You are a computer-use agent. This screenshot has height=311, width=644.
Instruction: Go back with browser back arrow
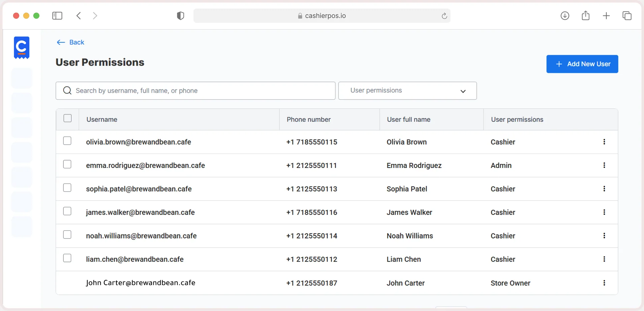pyautogui.click(x=78, y=16)
